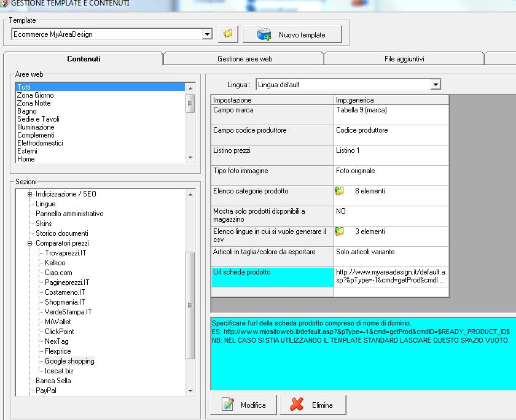The width and height of the screenshot is (516, 420).
Task: Click the yellow folder icon beside template dropdown
Action: click(228, 34)
